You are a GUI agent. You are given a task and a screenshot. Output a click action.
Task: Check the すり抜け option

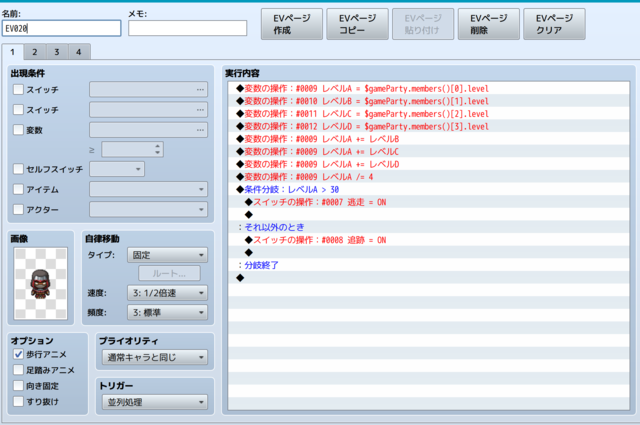[x=18, y=401]
